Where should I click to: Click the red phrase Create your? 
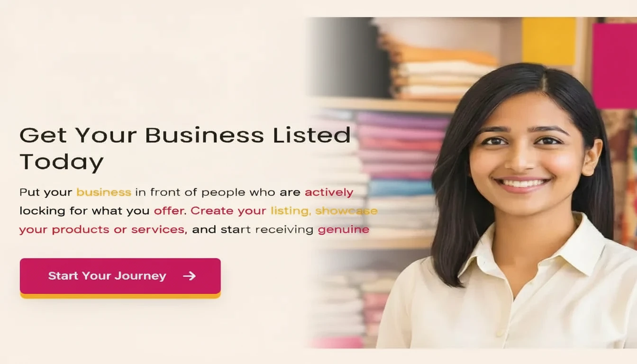[x=228, y=211]
